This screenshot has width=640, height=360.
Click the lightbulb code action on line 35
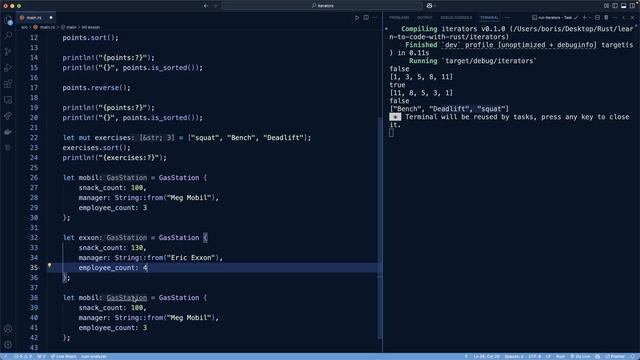pyautogui.click(x=49, y=266)
